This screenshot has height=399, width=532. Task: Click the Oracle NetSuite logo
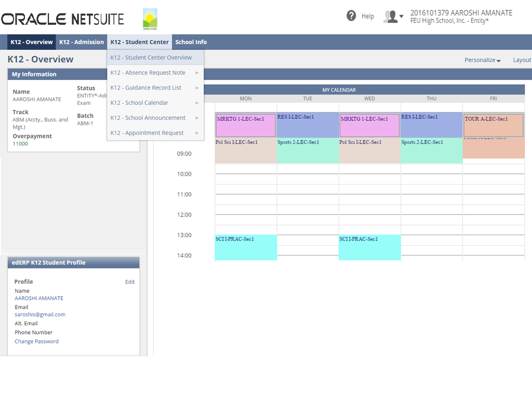coord(62,19)
